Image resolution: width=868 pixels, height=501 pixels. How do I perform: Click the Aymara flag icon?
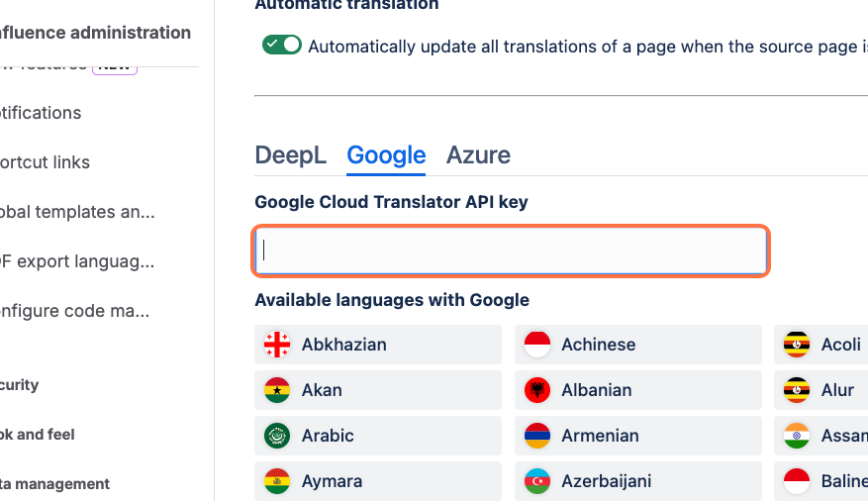pos(277,481)
